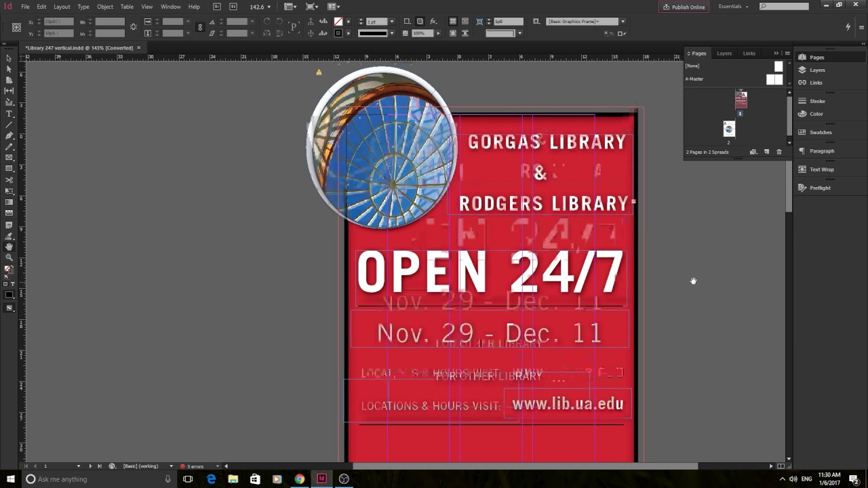868x488 pixels.
Task: Toggle formatting affects container button
Action: pyautogui.click(x=5, y=283)
